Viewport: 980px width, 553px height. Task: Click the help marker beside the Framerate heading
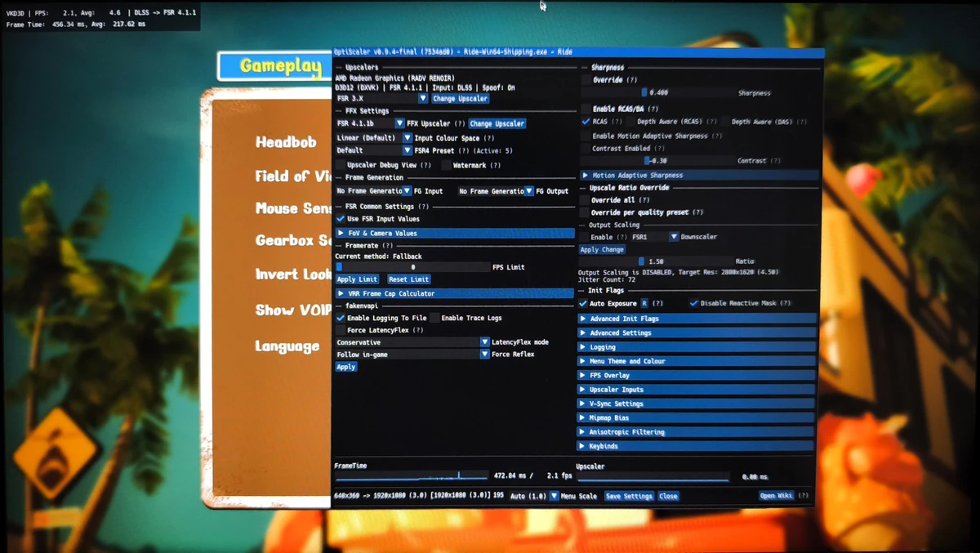tap(387, 245)
